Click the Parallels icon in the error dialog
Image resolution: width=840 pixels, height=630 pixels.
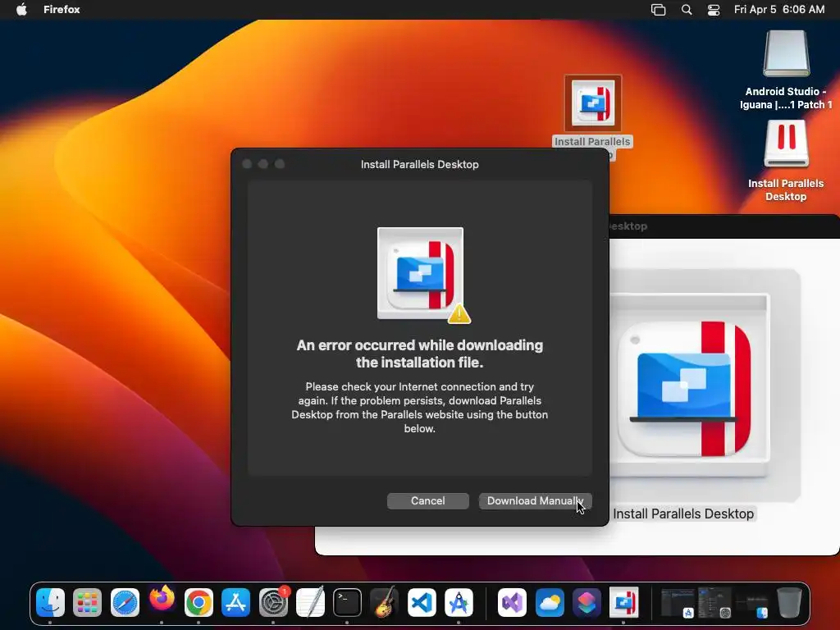click(x=421, y=273)
